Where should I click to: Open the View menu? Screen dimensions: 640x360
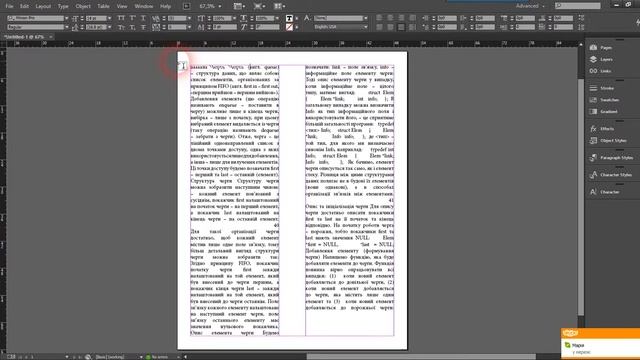coord(122,6)
